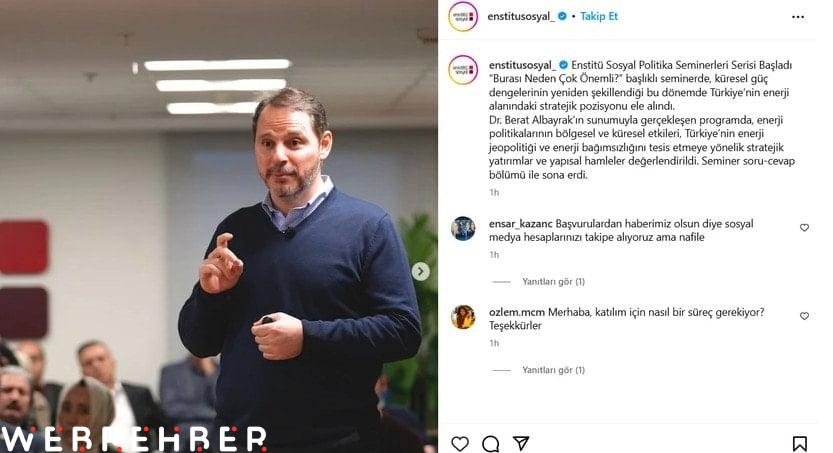The height and width of the screenshot is (453, 833).
Task: Click the Takip Et follow button
Action: (x=599, y=16)
